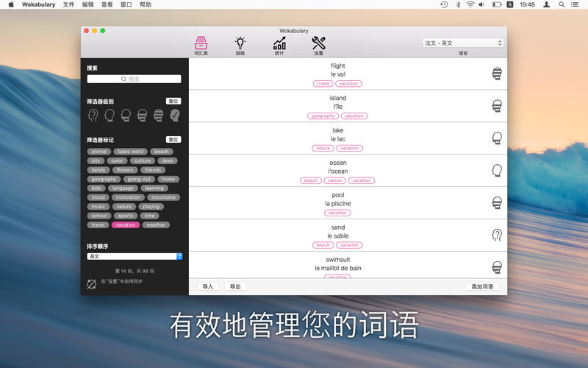Toggle the going-out tag filter
Screen dimensions: 588x368
click(x=139, y=179)
